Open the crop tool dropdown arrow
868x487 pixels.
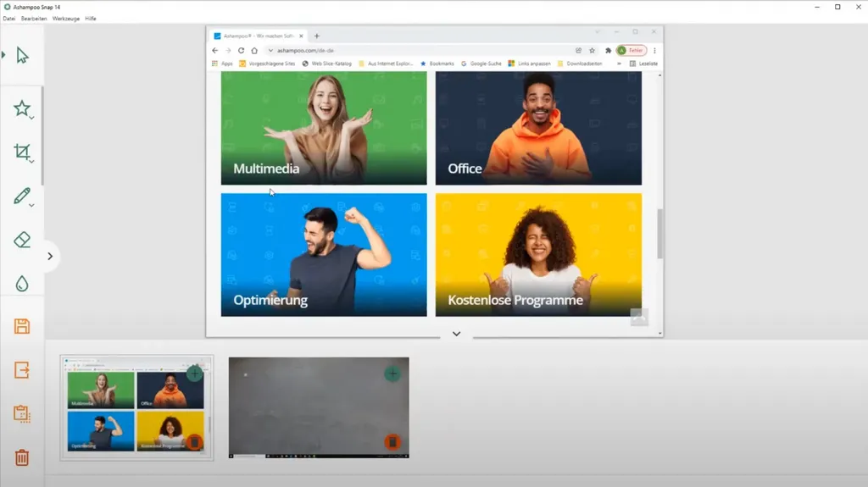32,162
